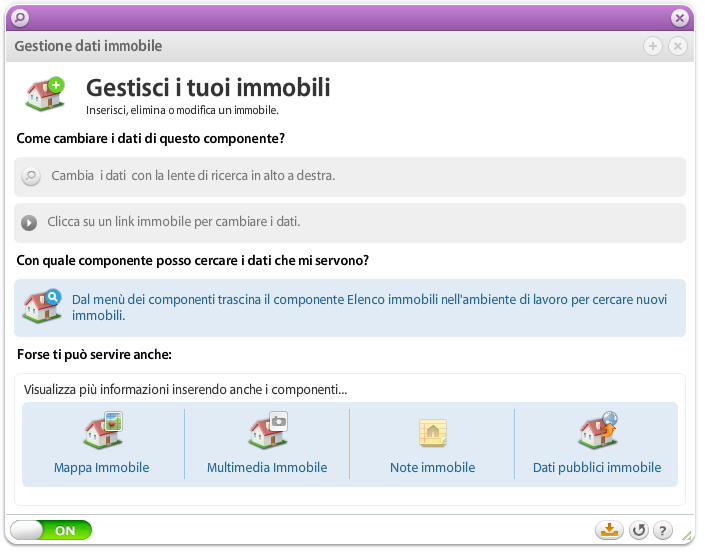Toggle the green ON switch off
This screenshot has width=705, height=554.
(51, 531)
